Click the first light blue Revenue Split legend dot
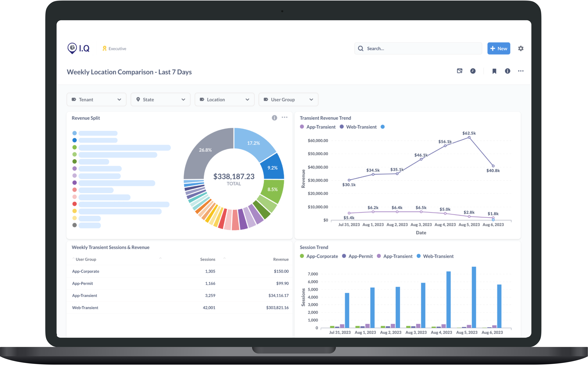Viewport: 588px width, 370px height. coord(74,133)
